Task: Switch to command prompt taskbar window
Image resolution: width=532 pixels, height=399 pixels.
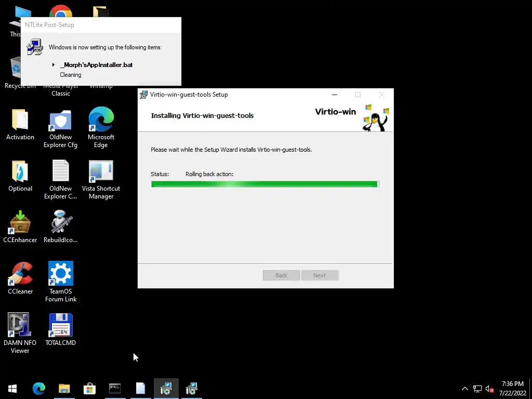Action: click(x=115, y=389)
